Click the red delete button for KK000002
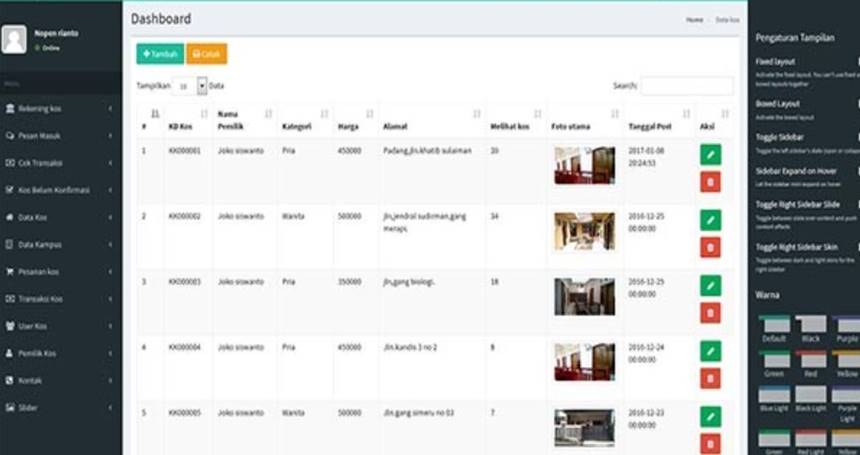Image resolution: width=860 pixels, height=455 pixels. (710, 247)
